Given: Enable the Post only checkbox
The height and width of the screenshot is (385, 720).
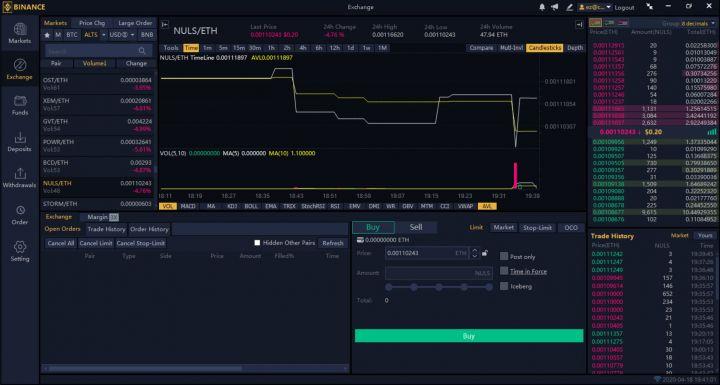Looking at the screenshot, I should [504, 256].
